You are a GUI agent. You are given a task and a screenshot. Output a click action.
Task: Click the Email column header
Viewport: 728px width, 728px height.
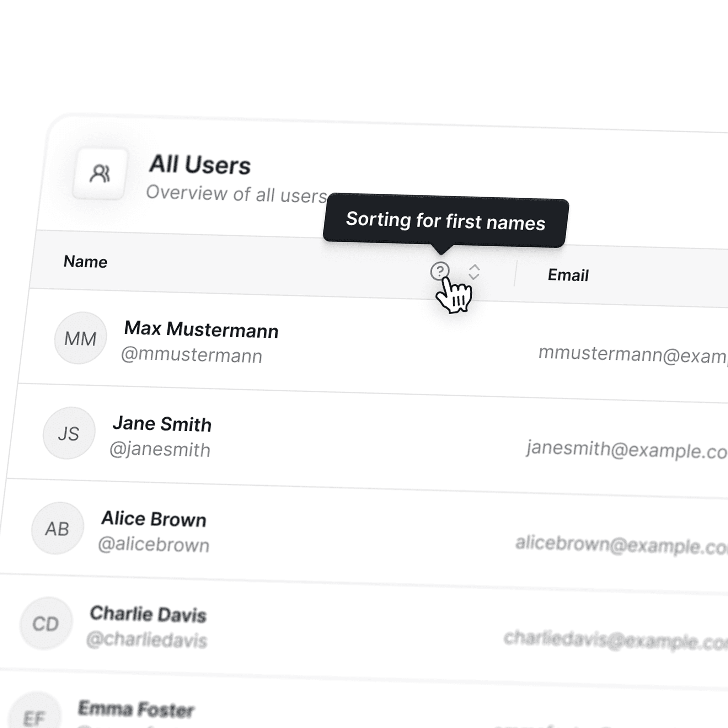coord(568,275)
